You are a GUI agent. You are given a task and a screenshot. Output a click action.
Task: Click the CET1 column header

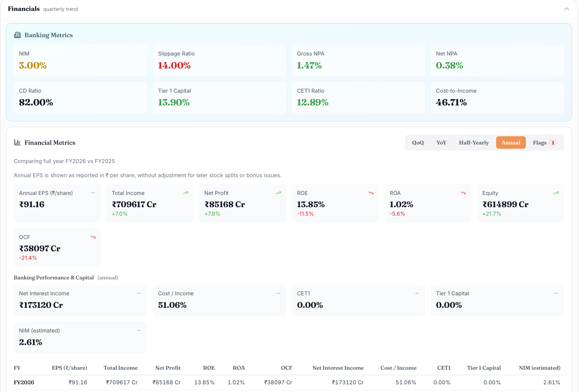444,368
